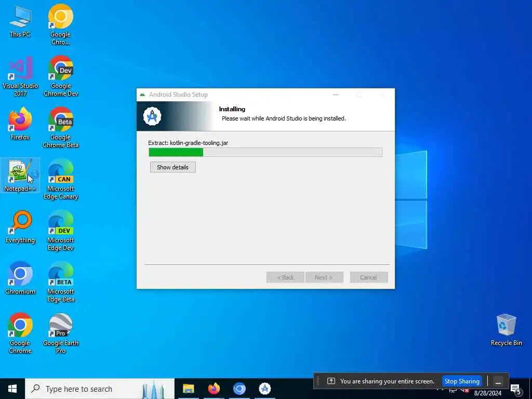Select the Firefox desktop shortcut
The height and width of the screenshot is (399, 532).
(20, 124)
